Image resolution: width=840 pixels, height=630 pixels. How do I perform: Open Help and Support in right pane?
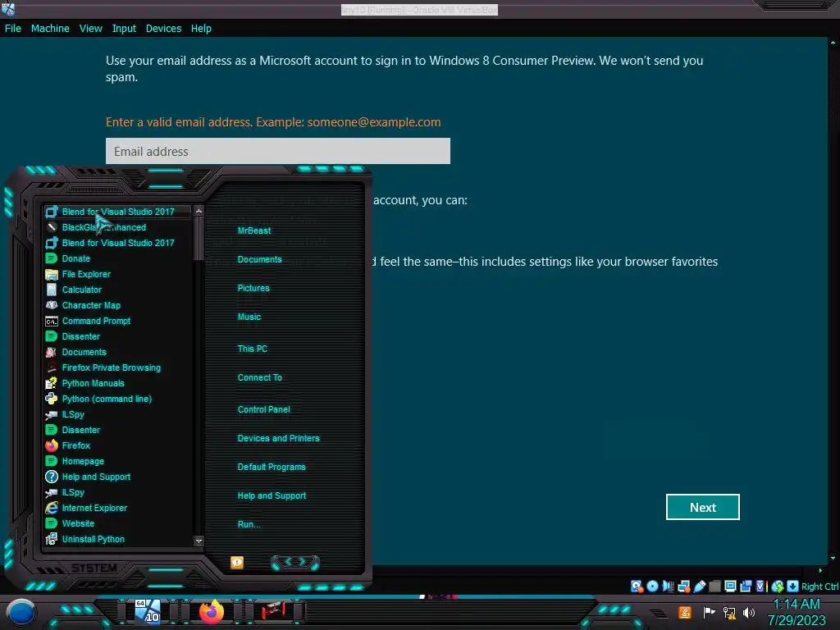click(272, 495)
